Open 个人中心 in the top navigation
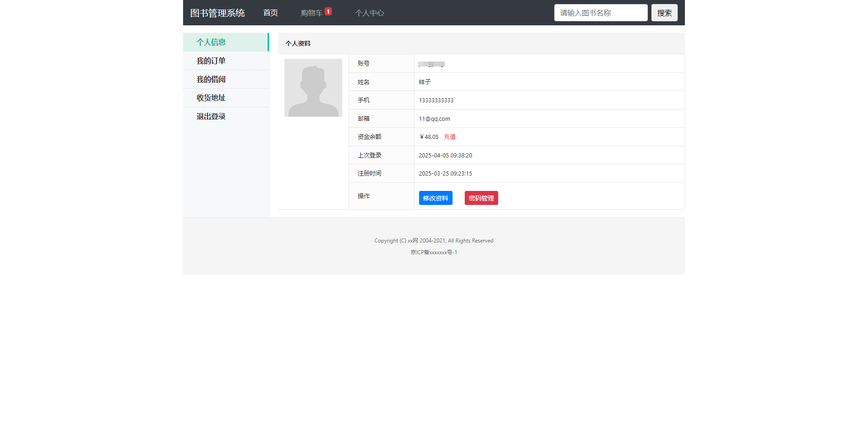 point(369,13)
